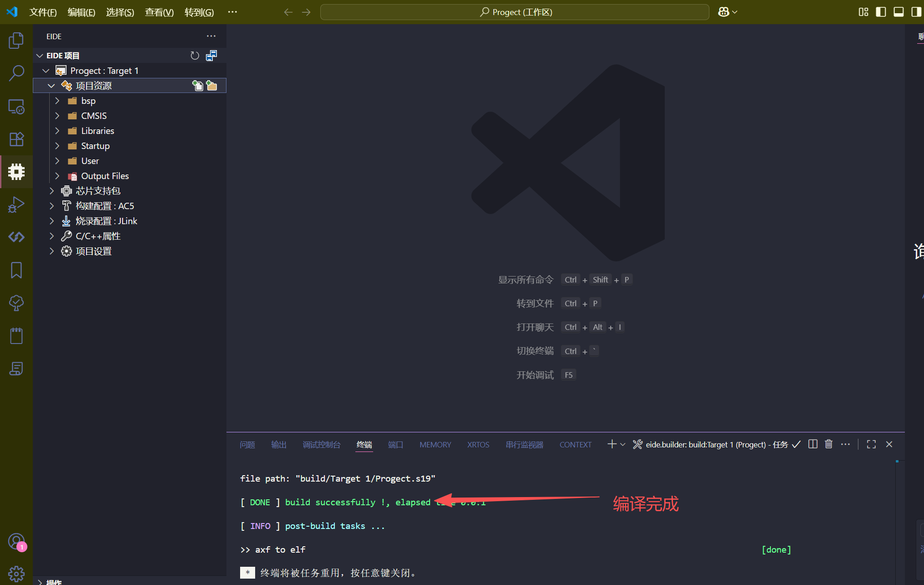Expand the Output Files node
The image size is (924, 585).
pyautogui.click(x=57, y=176)
